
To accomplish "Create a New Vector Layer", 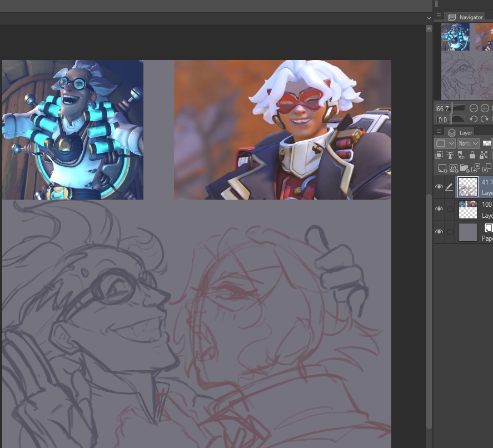I will click(454, 168).
